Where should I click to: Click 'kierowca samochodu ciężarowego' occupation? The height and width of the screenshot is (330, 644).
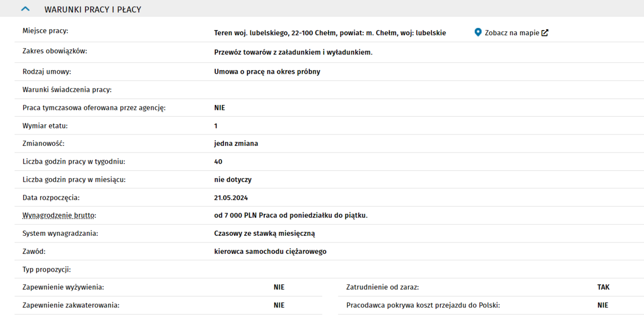[270, 251]
